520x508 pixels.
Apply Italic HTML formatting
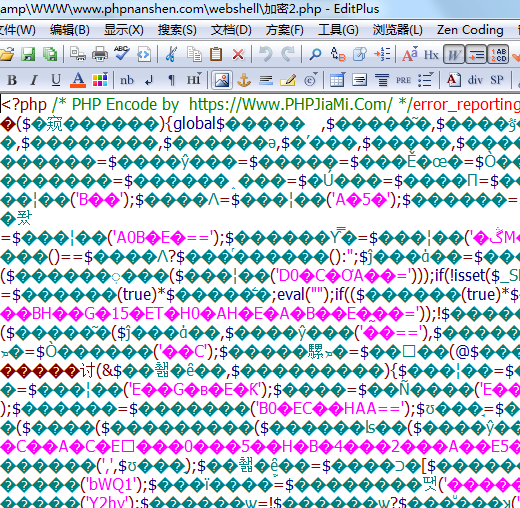(34, 80)
